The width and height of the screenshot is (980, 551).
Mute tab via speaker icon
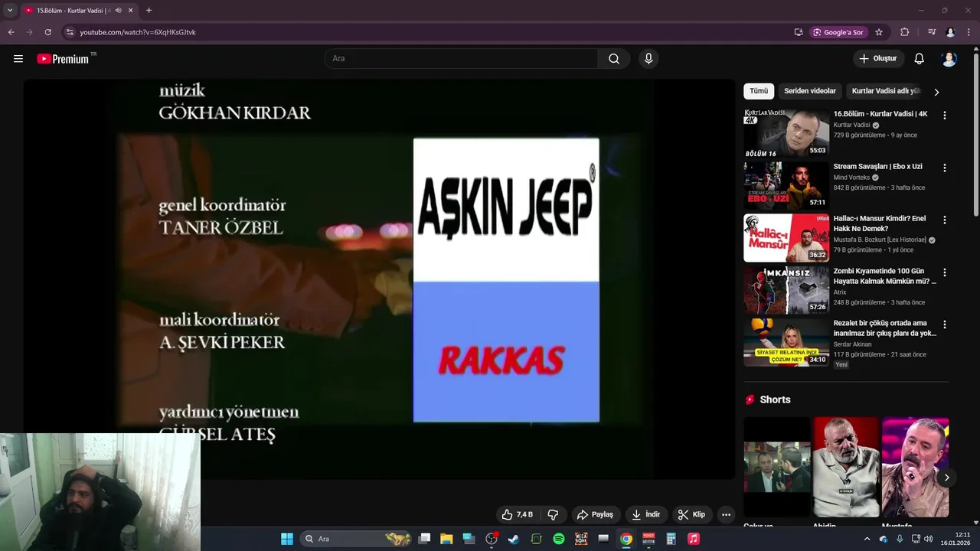pos(118,10)
